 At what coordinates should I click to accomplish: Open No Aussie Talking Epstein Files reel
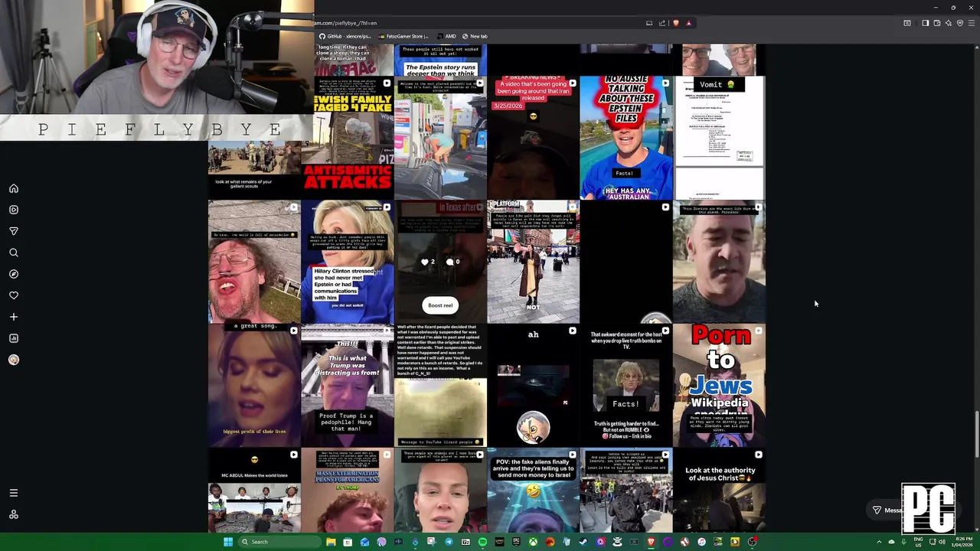(x=626, y=138)
